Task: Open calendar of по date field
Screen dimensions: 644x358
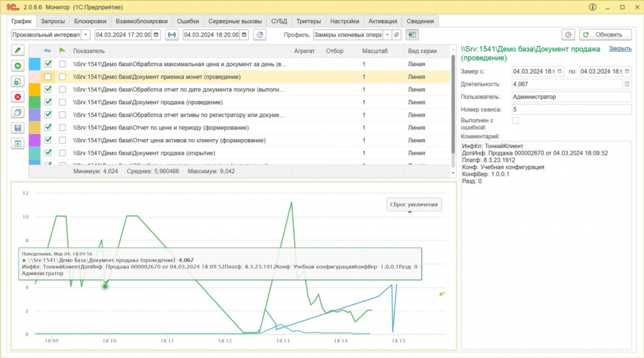Action: 627,72
